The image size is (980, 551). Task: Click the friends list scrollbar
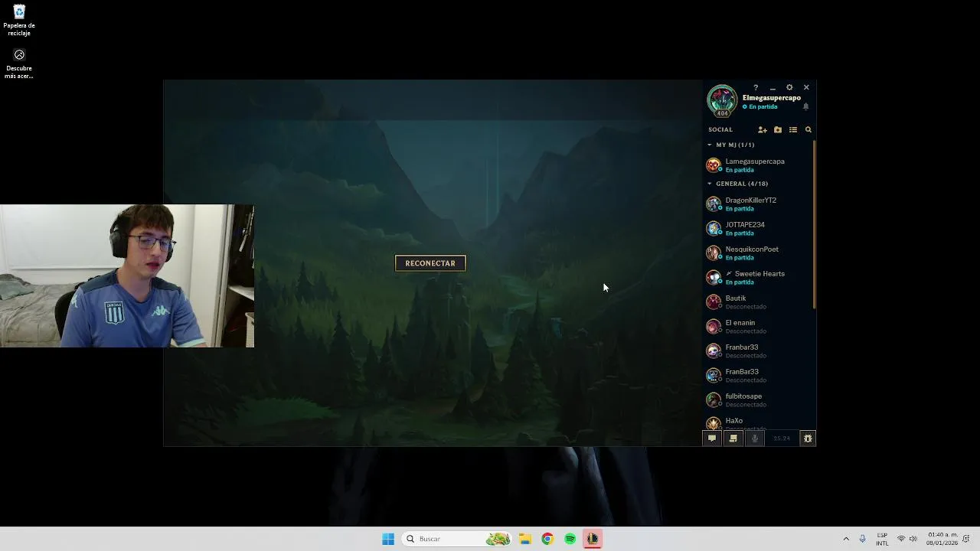click(814, 223)
